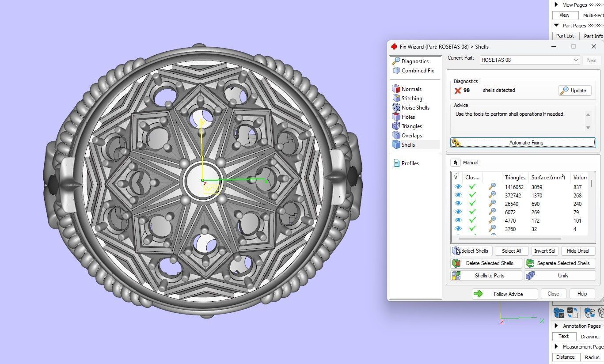Expand View Pages section
The height and width of the screenshot is (364, 604).
pos(556,5)
